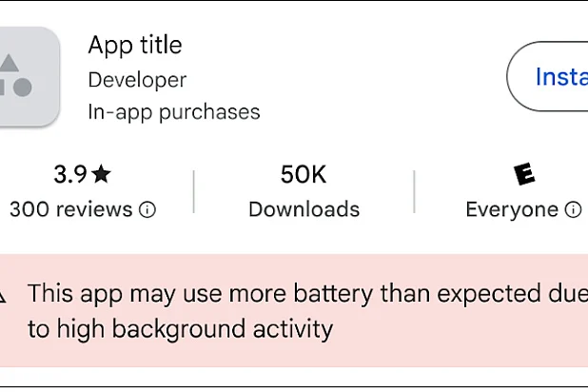Click the battery usage warning message
The image size is (588, 392).
(x=304, y=293)
